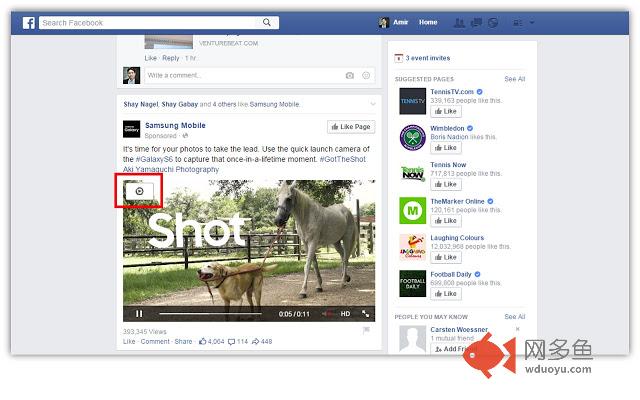Open TheMarker Online page link
This screenshot has height=400, width=640.
click(x=457, y=202)
